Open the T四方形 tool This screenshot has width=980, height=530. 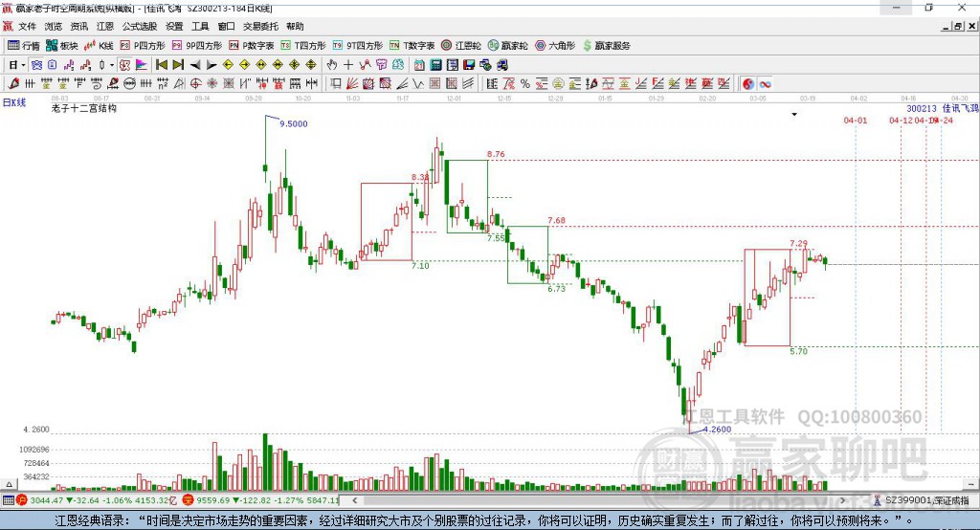pos(303,46)
